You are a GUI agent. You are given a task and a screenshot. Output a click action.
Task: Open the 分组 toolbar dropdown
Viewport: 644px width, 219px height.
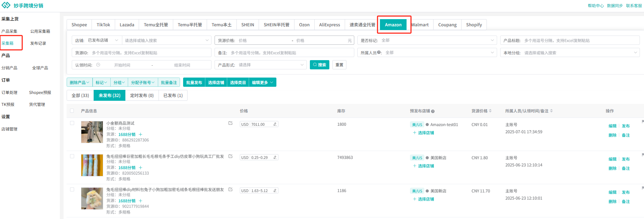[x=119, y=83]
